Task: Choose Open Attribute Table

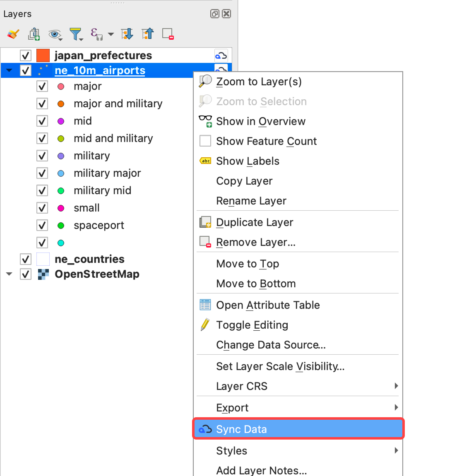Action: (268, 305)
